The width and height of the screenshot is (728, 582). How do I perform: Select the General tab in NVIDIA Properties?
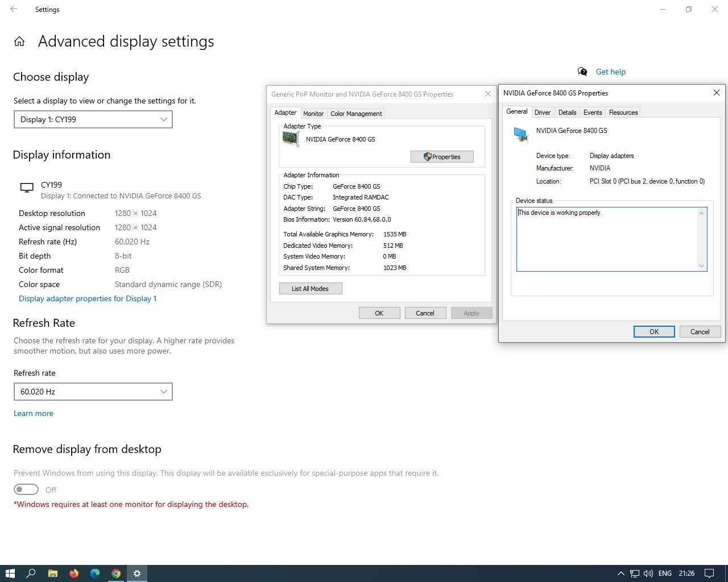(516, 111)
